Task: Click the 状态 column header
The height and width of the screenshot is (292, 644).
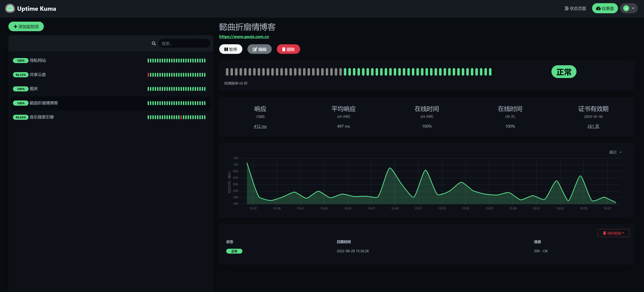Action: pyautogui.click(x=230, y=242)
